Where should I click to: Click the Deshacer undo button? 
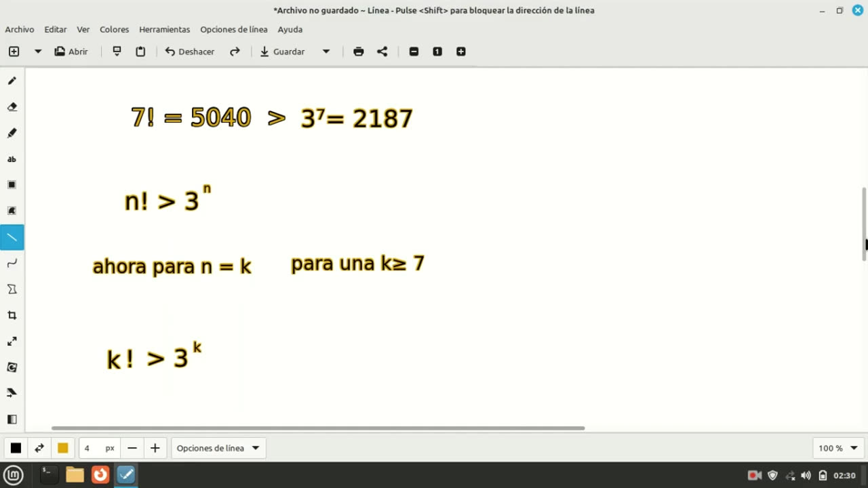(190, 52)
